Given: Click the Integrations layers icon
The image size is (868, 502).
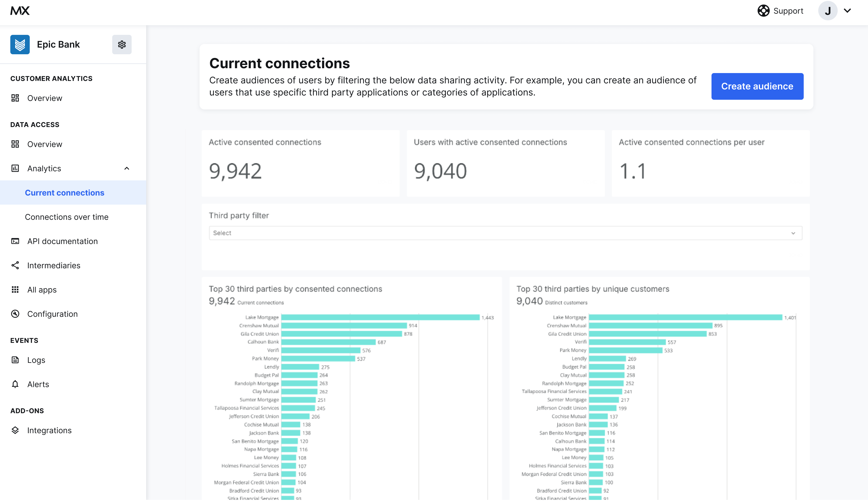Looking at the screenshot, I should 15,430.
